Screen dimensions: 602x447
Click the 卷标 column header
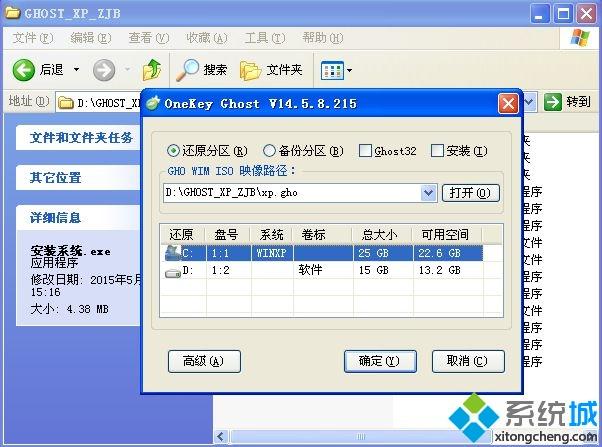pos(322,234)
